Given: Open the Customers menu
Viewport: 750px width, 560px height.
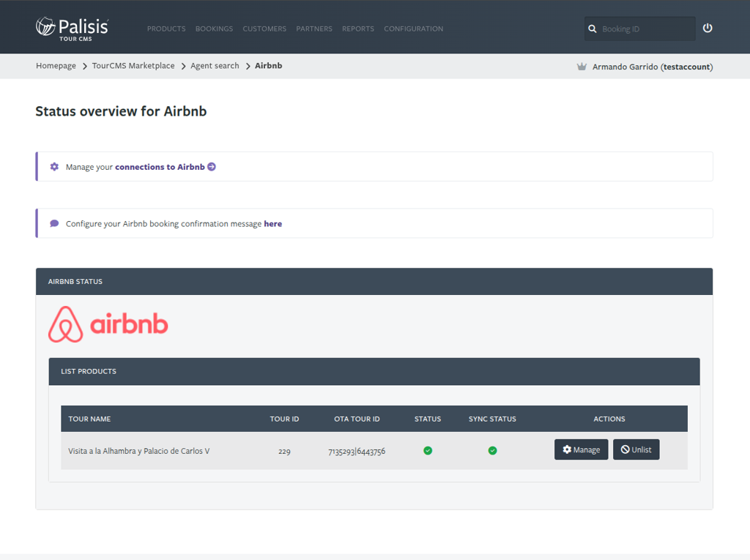Looking at the screenshot, I should tap(264, 29).
